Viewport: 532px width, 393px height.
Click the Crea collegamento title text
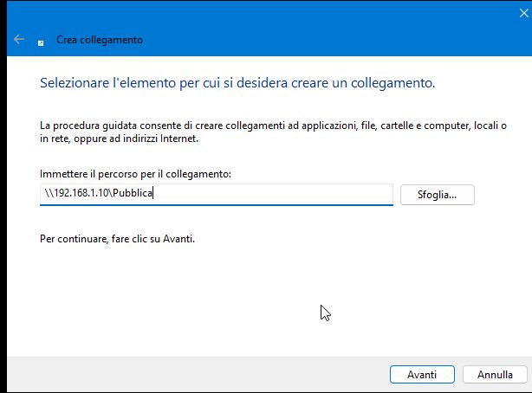point(100,40)
